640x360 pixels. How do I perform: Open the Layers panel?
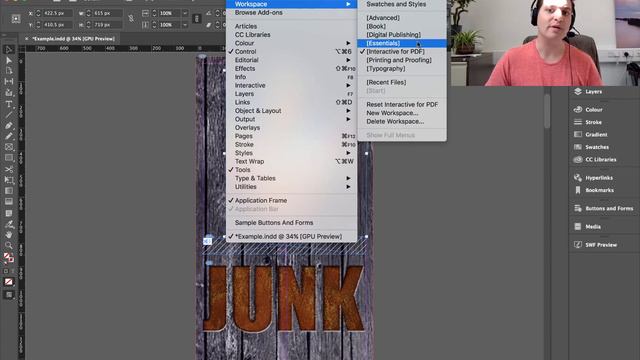pyautogui.click(x=588, y=92)
